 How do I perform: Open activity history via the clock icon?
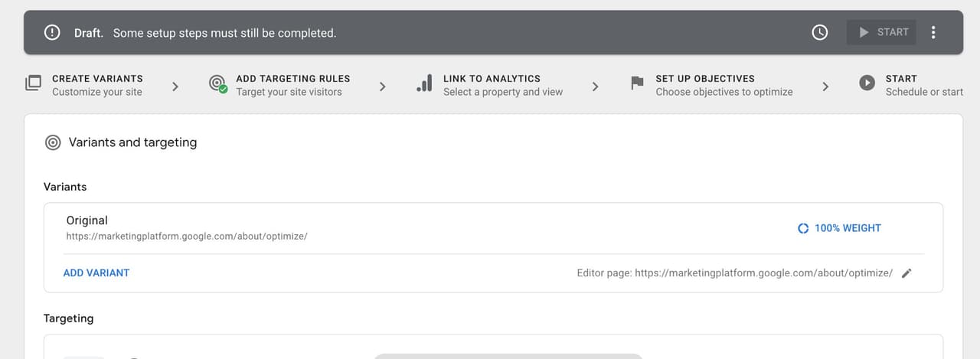tap(819, 33)
